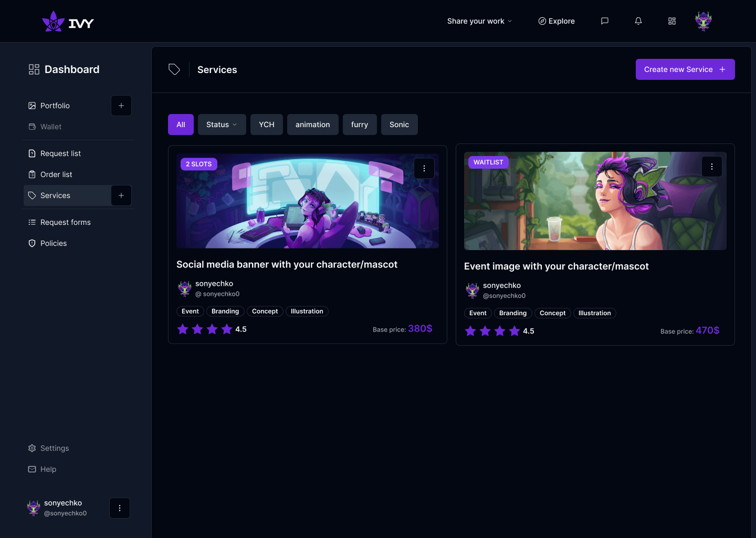Click @sonyechko0 handle on Event image card
The width and height of the screenshot is (756, 538).
click(504, 296)
